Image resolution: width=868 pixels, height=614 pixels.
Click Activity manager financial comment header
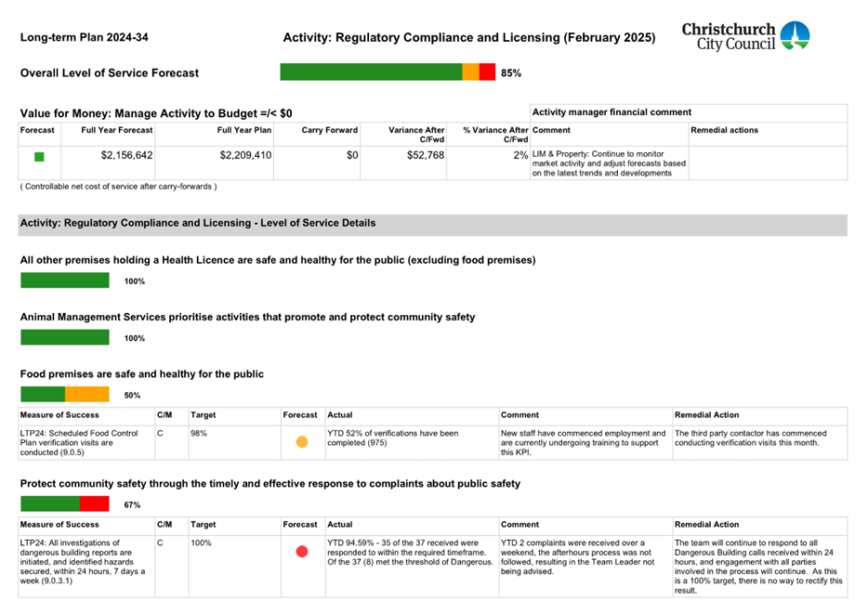[612, 112]
